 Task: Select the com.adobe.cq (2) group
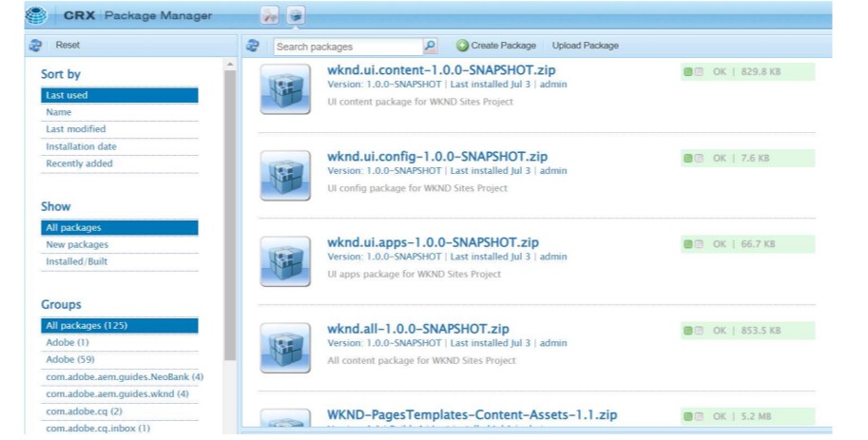tap(119, 411)
